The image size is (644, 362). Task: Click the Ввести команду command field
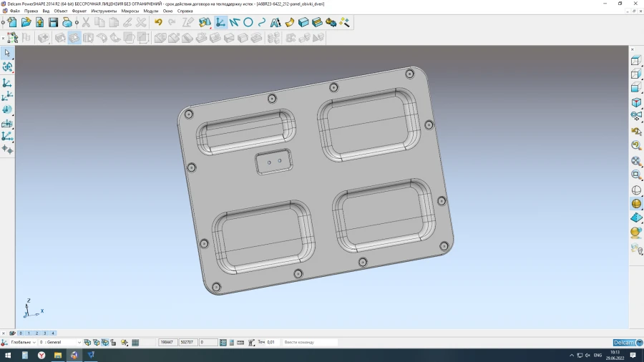(308, 343)
